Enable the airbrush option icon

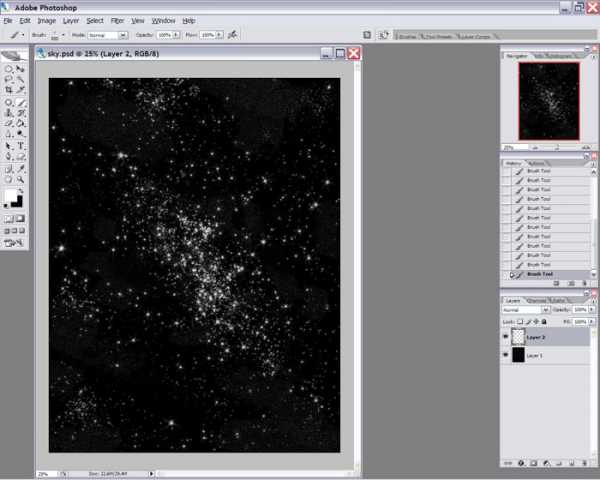pos(233,34)
